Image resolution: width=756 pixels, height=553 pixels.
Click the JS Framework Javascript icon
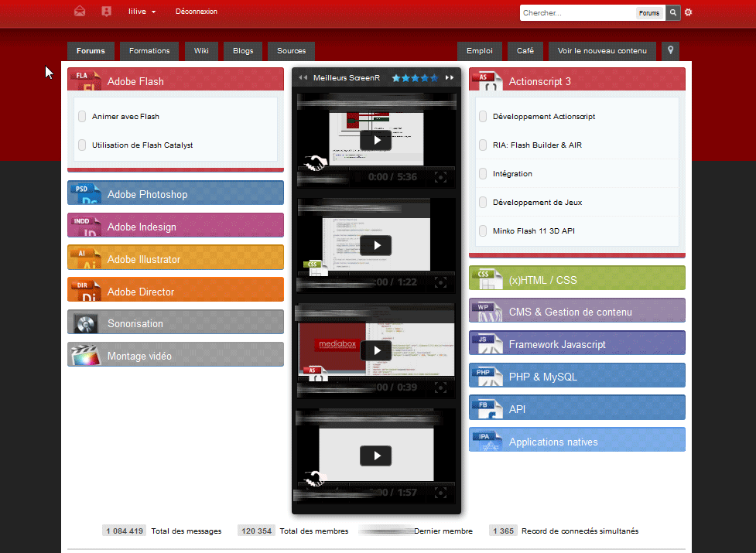[x=487, y=343]
